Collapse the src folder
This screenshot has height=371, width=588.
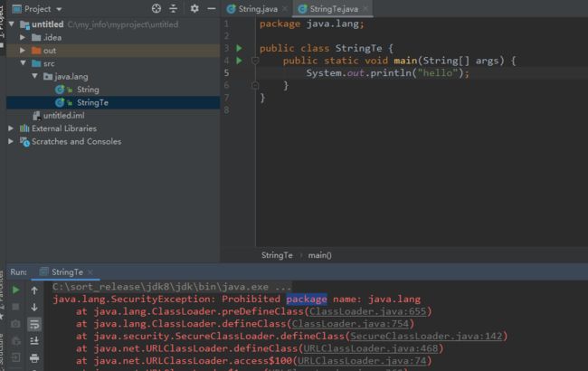click(24, 63)
